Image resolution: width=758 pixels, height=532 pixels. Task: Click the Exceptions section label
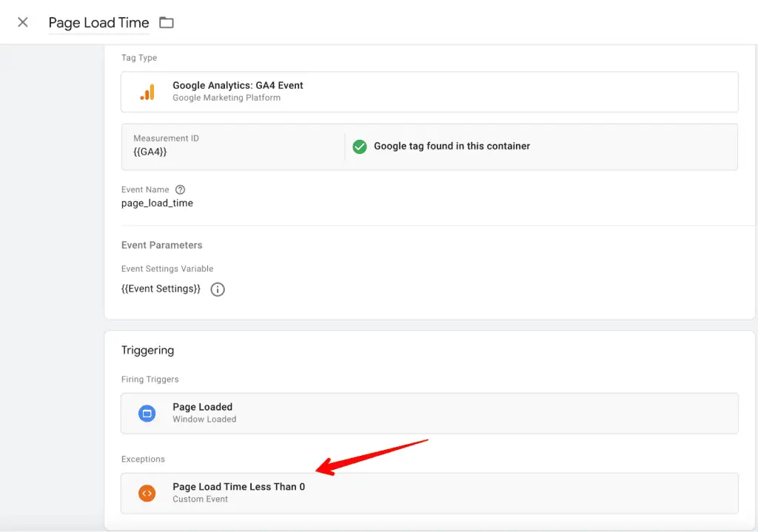143,459
